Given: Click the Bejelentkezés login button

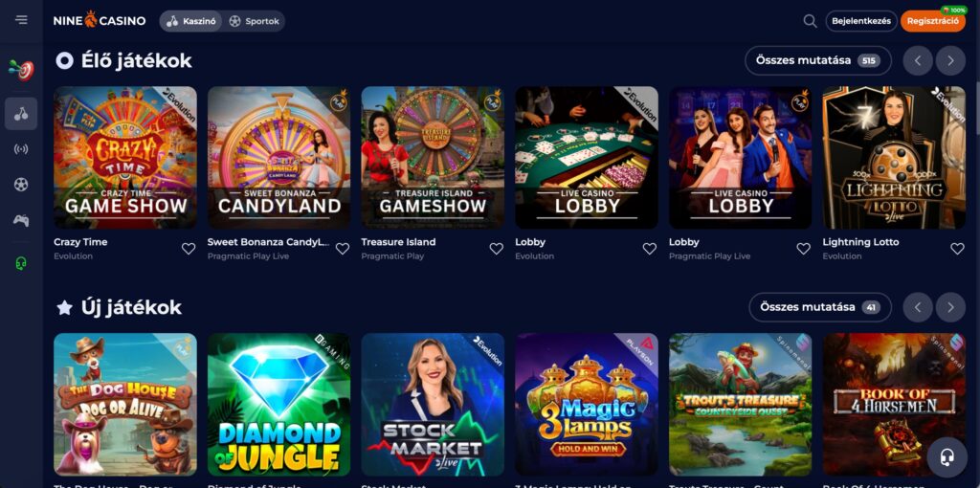Looking at the screenshot, I should click(861, 21).
